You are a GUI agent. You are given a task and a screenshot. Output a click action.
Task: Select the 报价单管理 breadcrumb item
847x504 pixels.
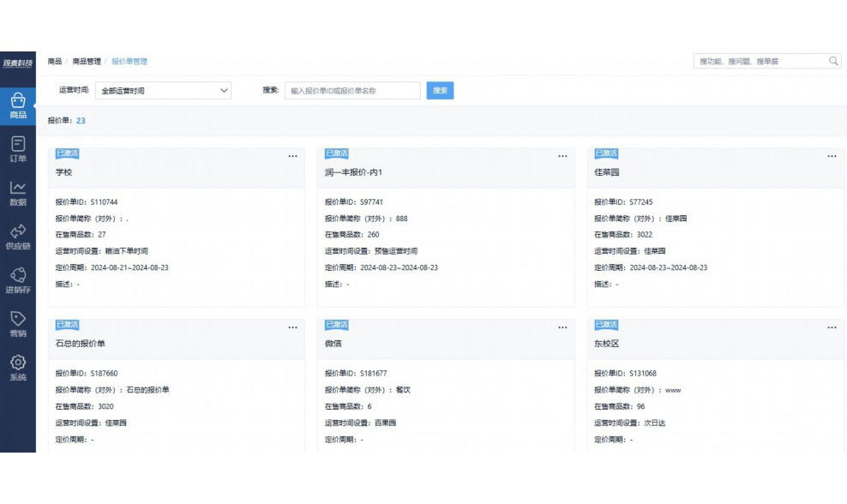(x=129, y=62)
